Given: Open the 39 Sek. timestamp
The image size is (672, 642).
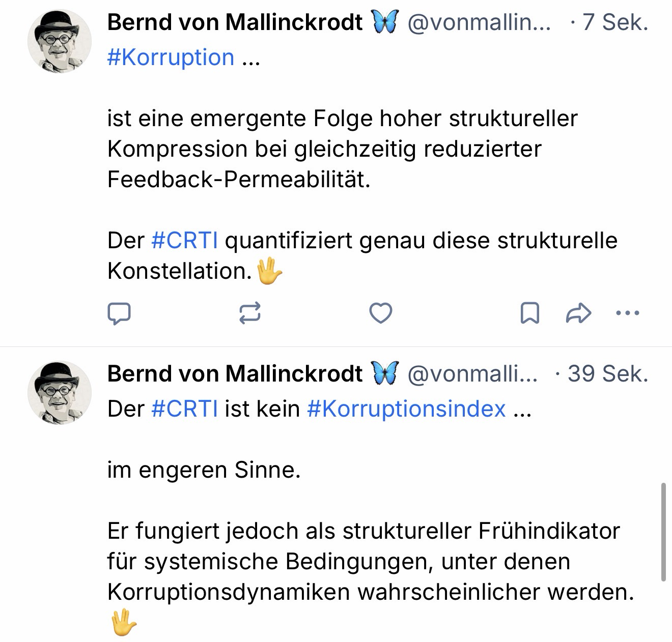Looking at the screenshot, I should pos(607,374).
